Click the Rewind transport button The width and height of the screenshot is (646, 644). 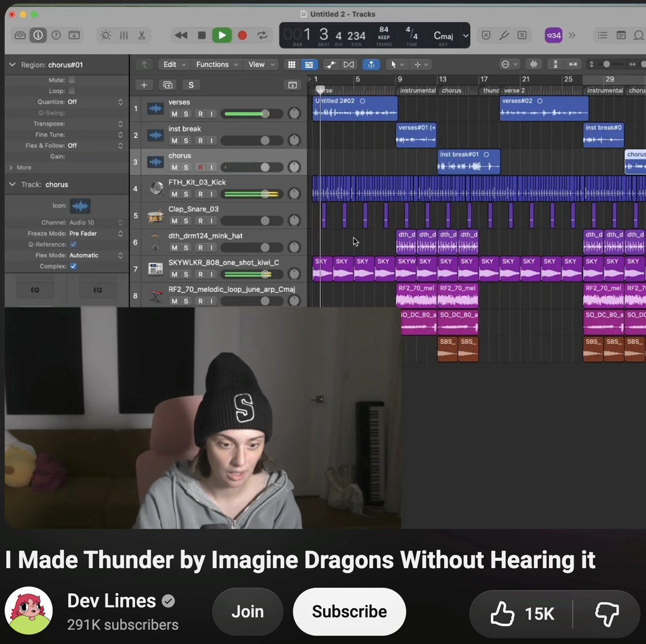pos(181,35)
